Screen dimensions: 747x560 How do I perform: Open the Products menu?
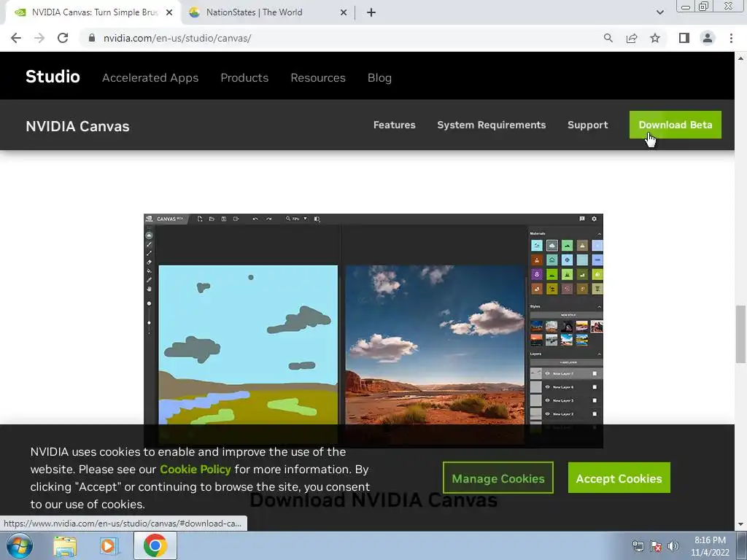pyautogui.click(x=244, y=77)
